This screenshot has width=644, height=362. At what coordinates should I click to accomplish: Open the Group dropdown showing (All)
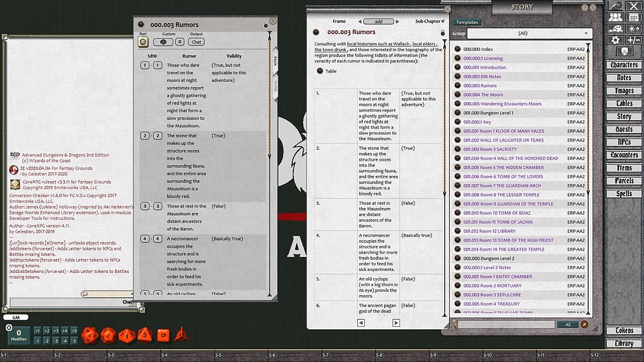(529, 33)
